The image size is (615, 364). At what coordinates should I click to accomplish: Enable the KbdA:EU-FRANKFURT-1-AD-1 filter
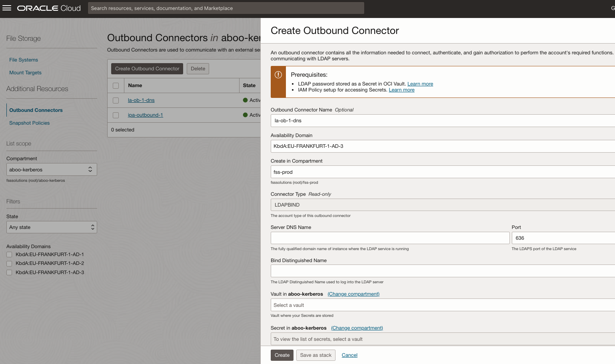point(9,255)
